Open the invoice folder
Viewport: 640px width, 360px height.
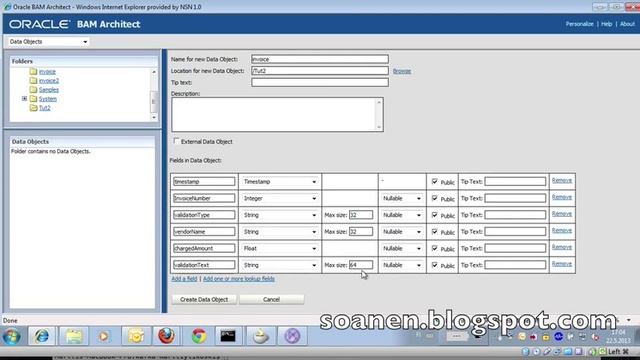pos(47,72)
